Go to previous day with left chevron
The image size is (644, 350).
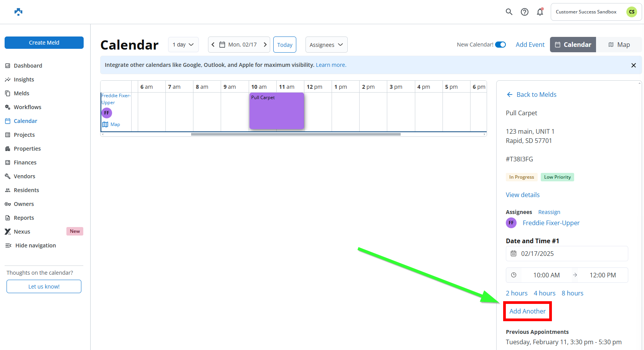point(213,45)
